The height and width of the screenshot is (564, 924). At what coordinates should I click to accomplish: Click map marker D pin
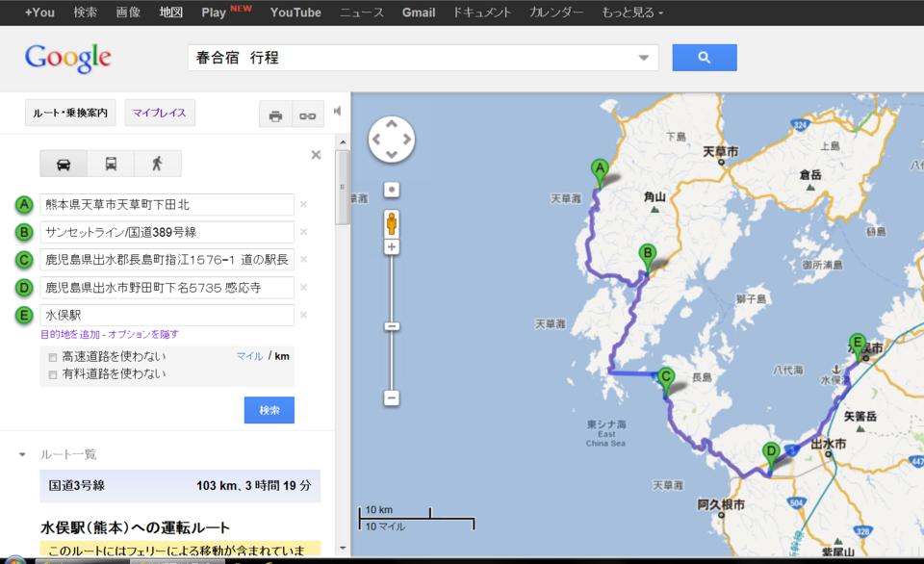[771, 456]
